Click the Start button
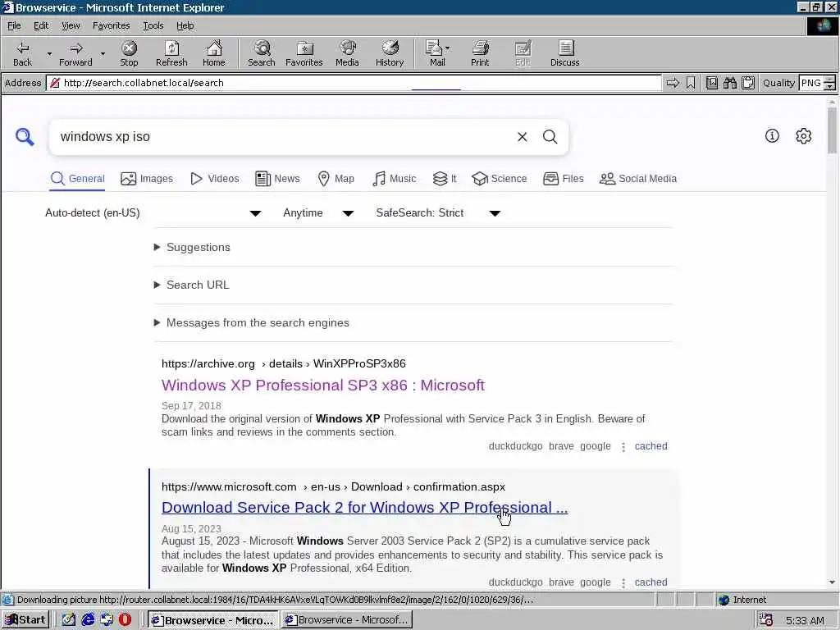 click(25, 620)
